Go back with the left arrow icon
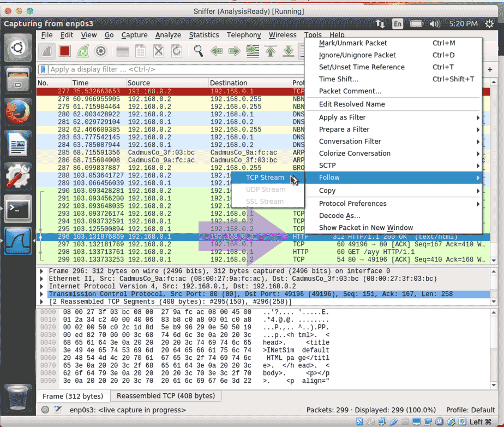Screen dimensions: 504x427 (217, 51)
